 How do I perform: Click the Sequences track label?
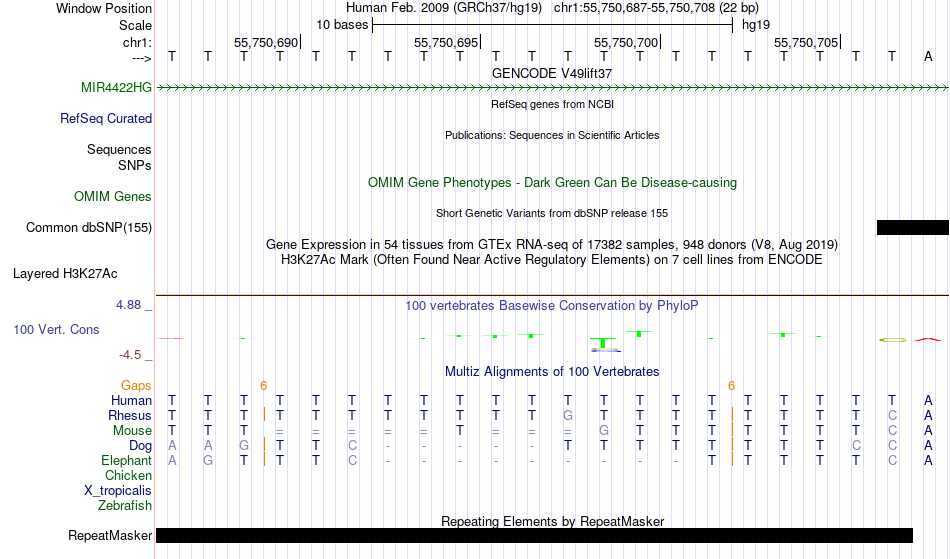tap(119, 149)
